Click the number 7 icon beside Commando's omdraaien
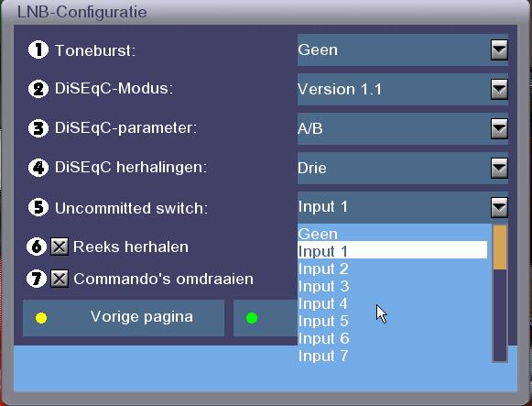The image size is (532, 406). coord(37,279)
